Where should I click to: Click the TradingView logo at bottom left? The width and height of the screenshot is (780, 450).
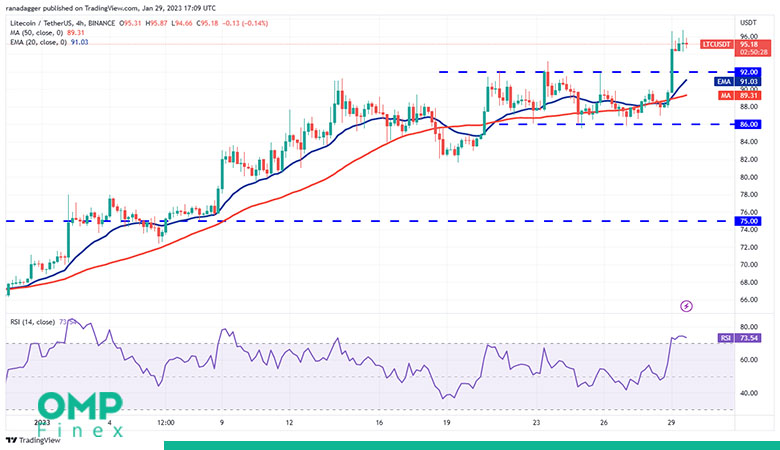32,440
